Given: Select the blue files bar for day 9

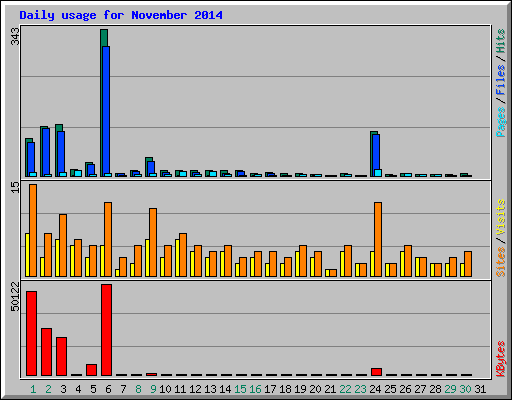Looking at the screenshot, I should click(x=151, y=169).
